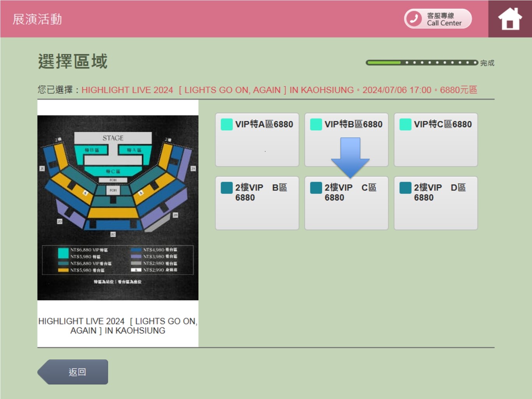The height and width of the screenshot is (399, 532).
Task: Click the 2樓VIP D區 color swatch
Action: pyautogui.click(x=405, y=188)
